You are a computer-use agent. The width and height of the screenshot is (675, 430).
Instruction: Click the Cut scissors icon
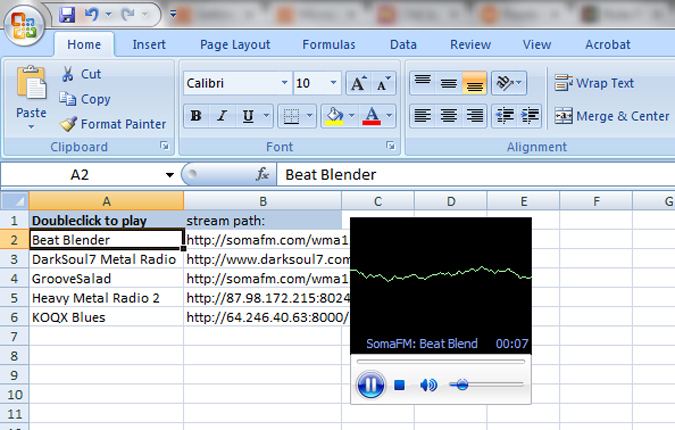[x=68, y=74]
